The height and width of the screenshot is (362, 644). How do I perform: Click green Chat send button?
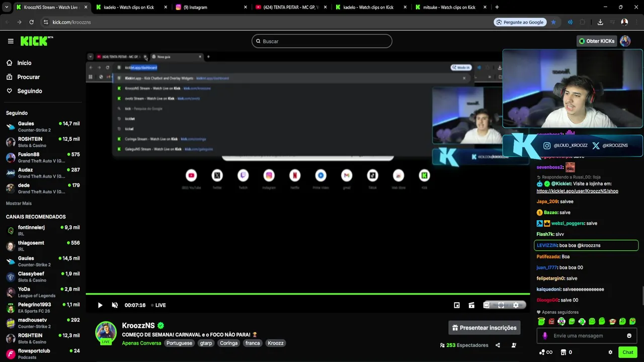point(627,352)
